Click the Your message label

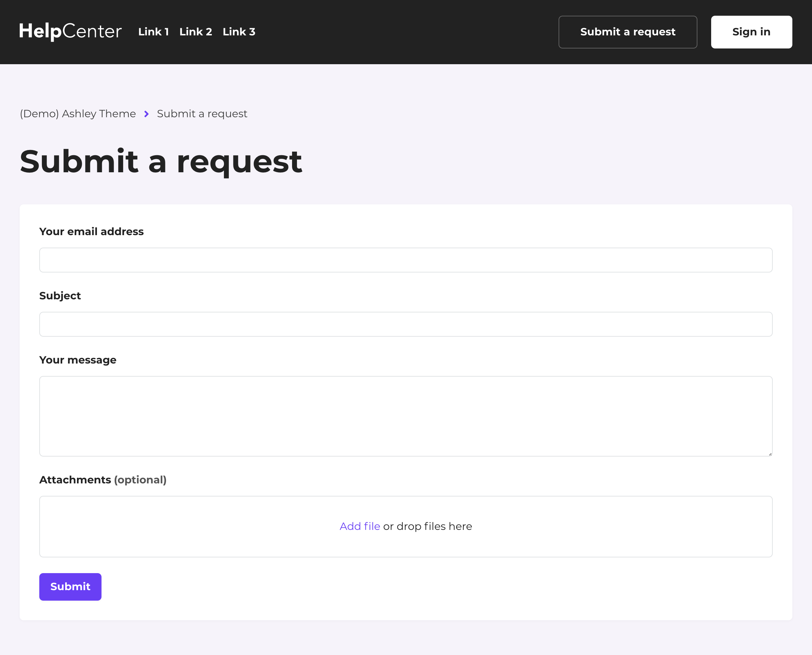78,360
